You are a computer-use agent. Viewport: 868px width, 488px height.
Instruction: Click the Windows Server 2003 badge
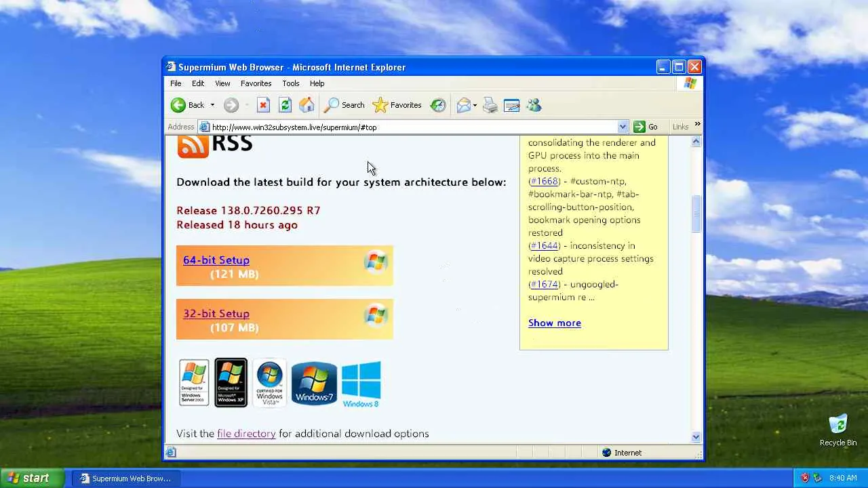tap(194, 383)
